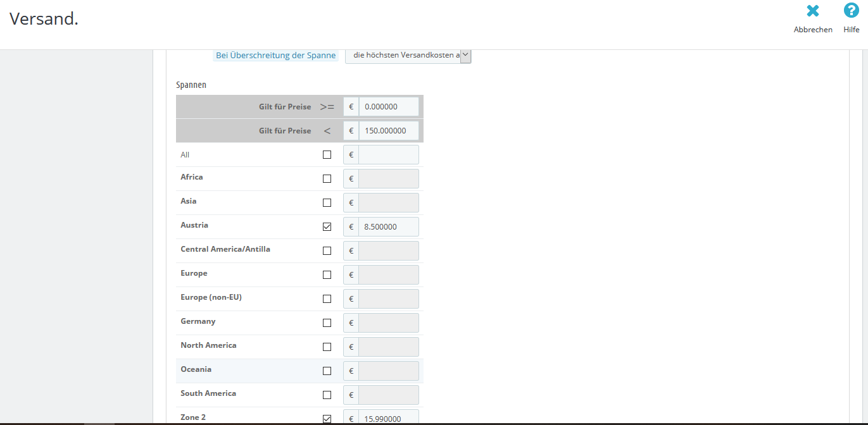868x425 pixels.
Task: Enable the Central America/Antilla checkbox
Action: tap(327, 250)
